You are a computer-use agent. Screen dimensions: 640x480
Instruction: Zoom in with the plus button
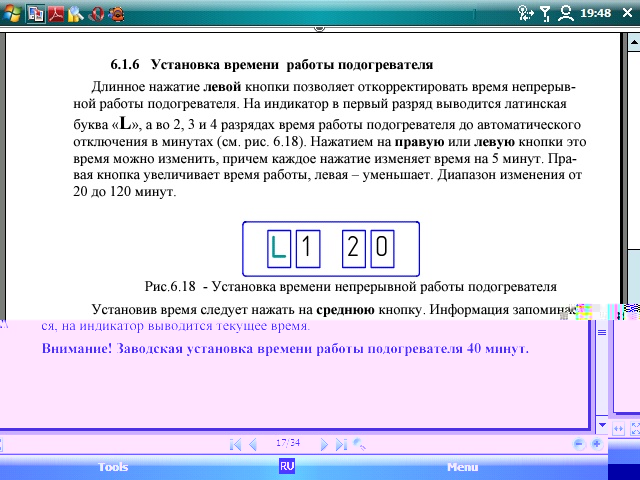(596, 444)
